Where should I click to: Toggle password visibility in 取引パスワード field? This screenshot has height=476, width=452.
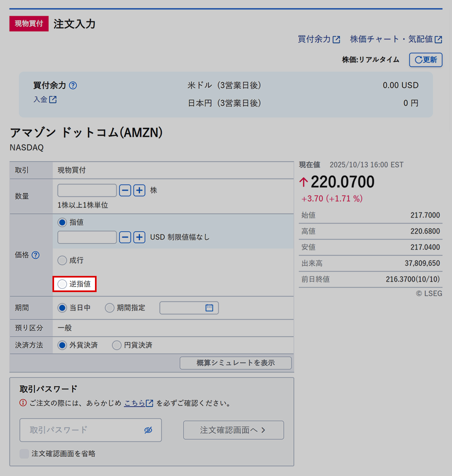tap(149, 430)
